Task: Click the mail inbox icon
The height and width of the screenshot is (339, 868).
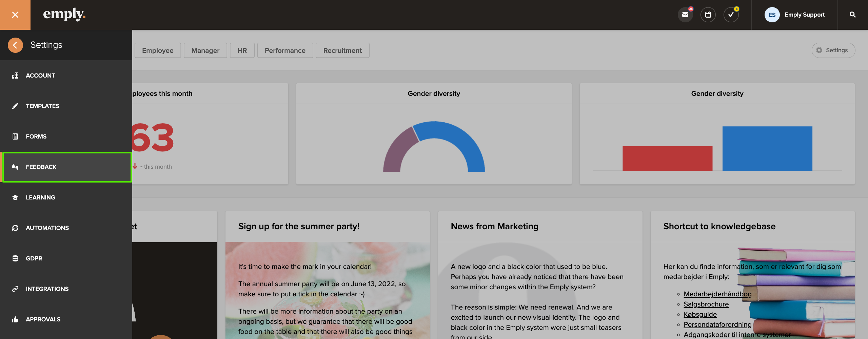Action: tap(685, 15)
